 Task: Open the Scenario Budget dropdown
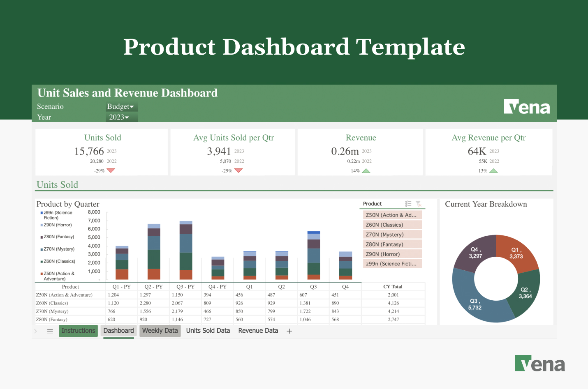(x=121, y=106)
